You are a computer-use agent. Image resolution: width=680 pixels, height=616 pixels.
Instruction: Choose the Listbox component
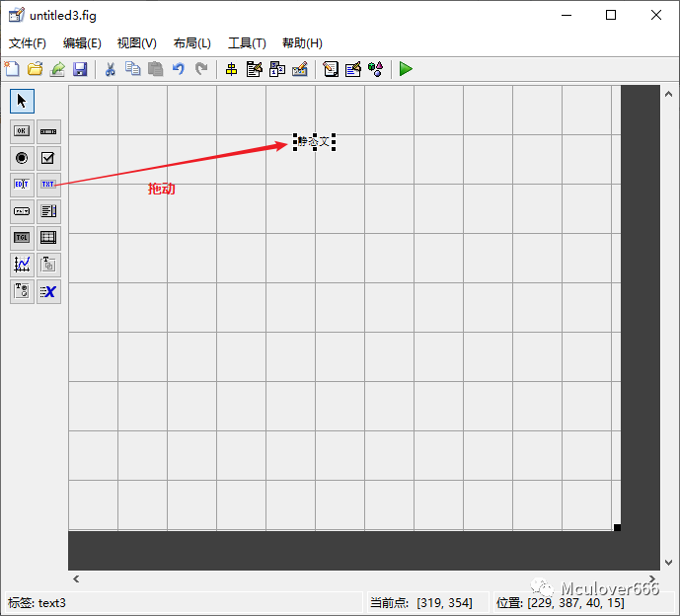(48, 211)
